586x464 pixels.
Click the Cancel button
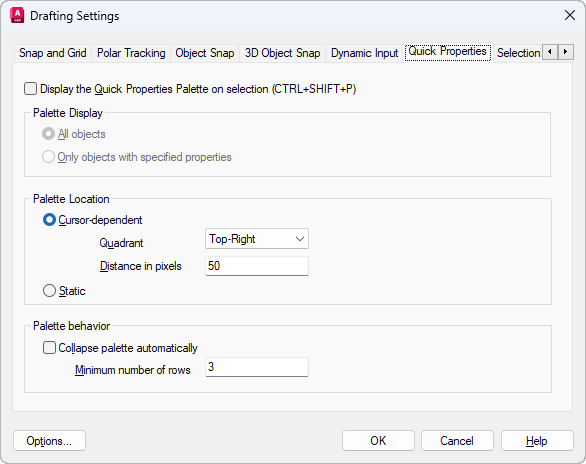457,441
